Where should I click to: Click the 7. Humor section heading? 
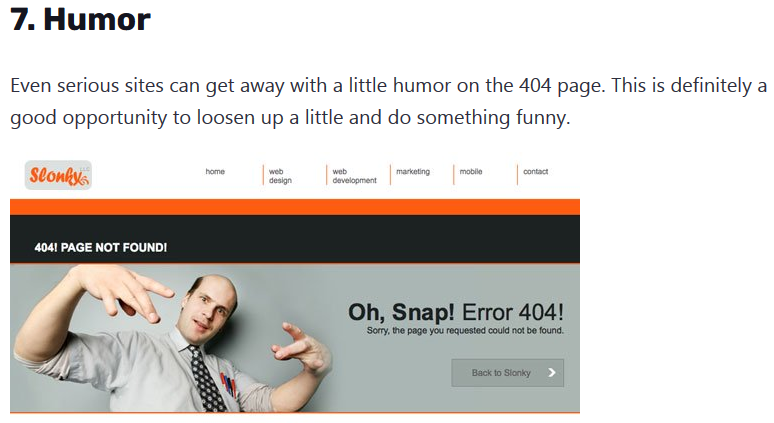click(80, 19)
